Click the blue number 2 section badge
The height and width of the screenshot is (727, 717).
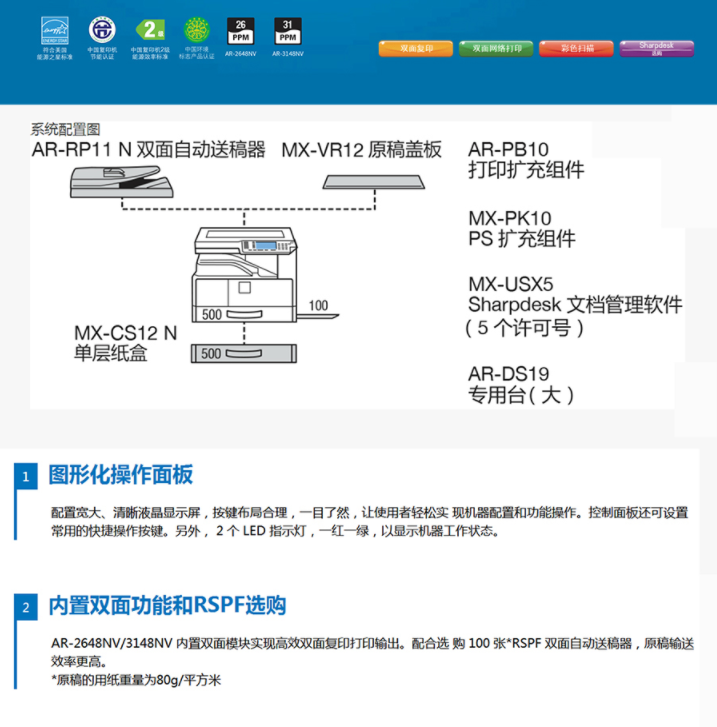(x=26, y=607)
